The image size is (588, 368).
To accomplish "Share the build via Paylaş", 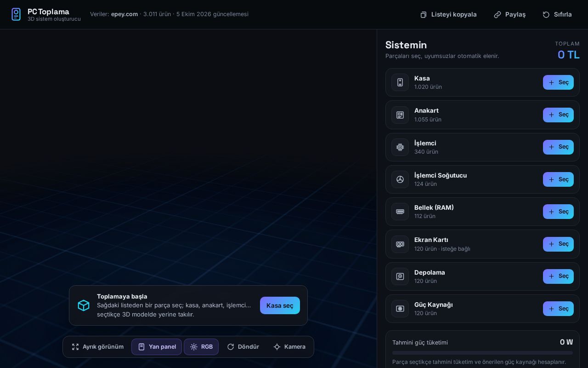I will pyautogui.click(x=509, y=15).
